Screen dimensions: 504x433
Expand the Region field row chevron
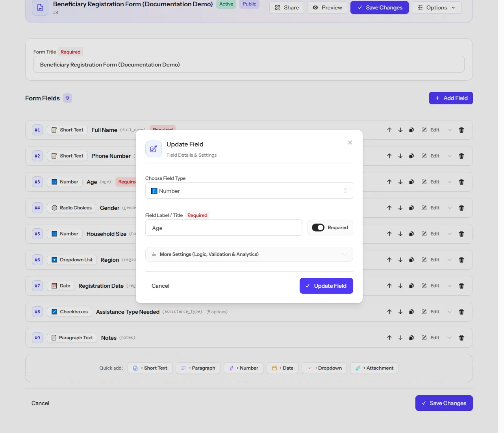pyautogui.click(x=450, y=260)
